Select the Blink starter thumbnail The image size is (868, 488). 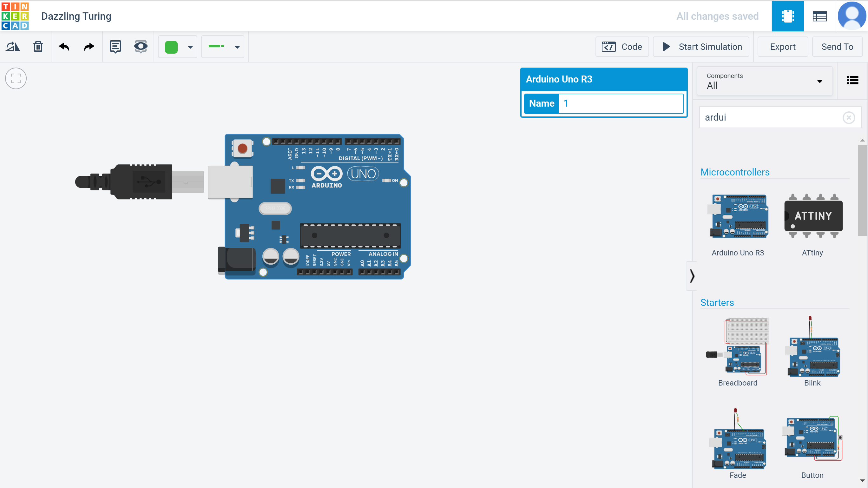pos(812,346)
